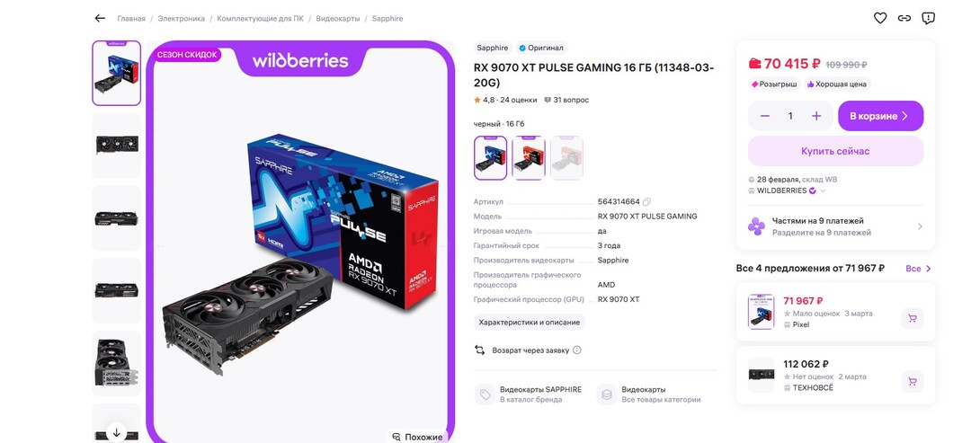Click the back arrow icon

point(100,18)
